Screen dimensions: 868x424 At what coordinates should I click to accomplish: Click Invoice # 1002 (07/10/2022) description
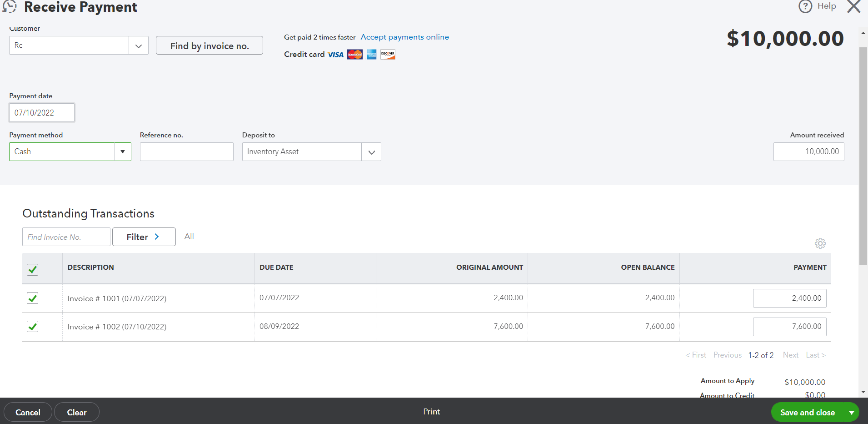pyautogui.click(x=117, y=327)
